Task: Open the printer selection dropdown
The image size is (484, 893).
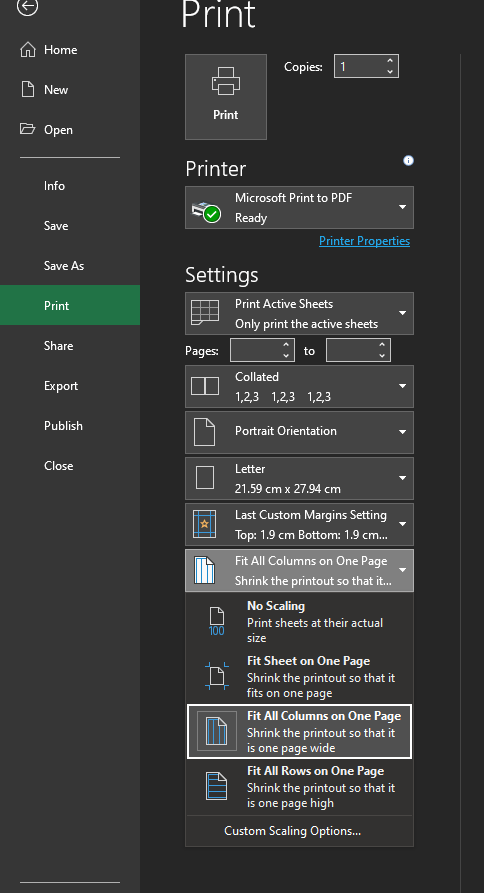Action: [x=300, y=207]
